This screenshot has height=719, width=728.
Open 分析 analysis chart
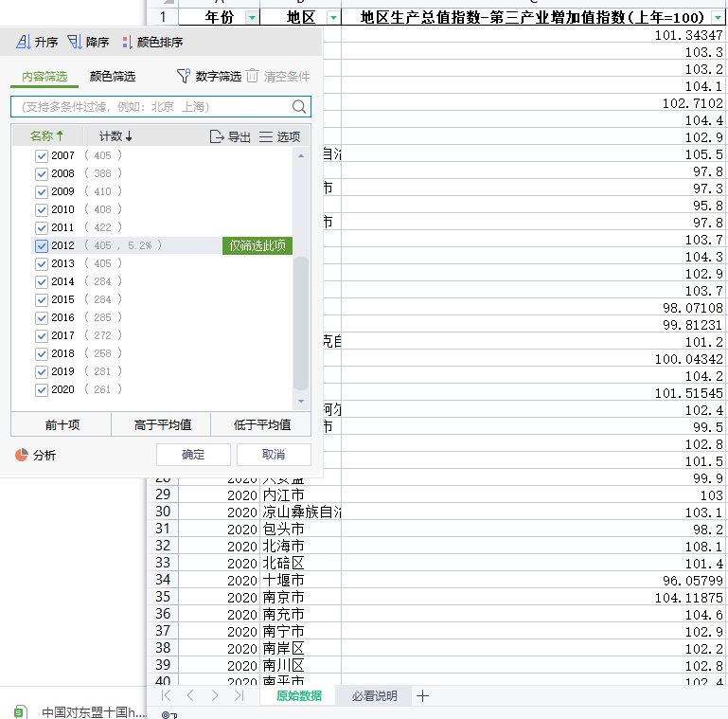pyautogui.click(x=35, y=455)
